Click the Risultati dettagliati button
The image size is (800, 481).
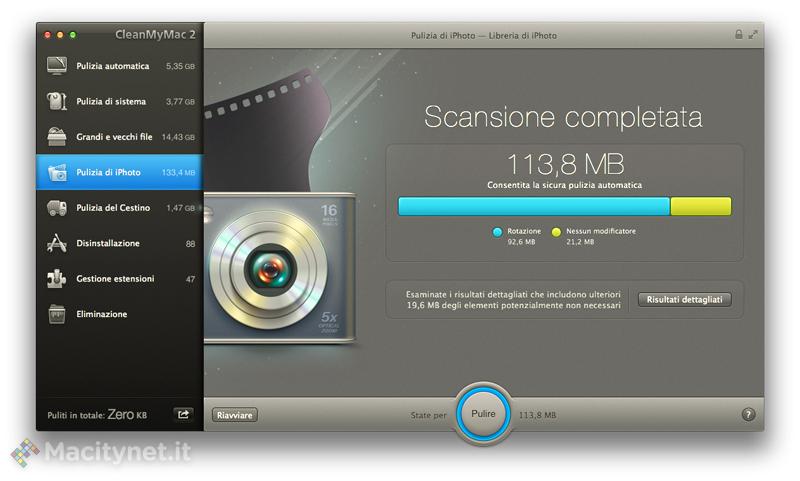685,299
